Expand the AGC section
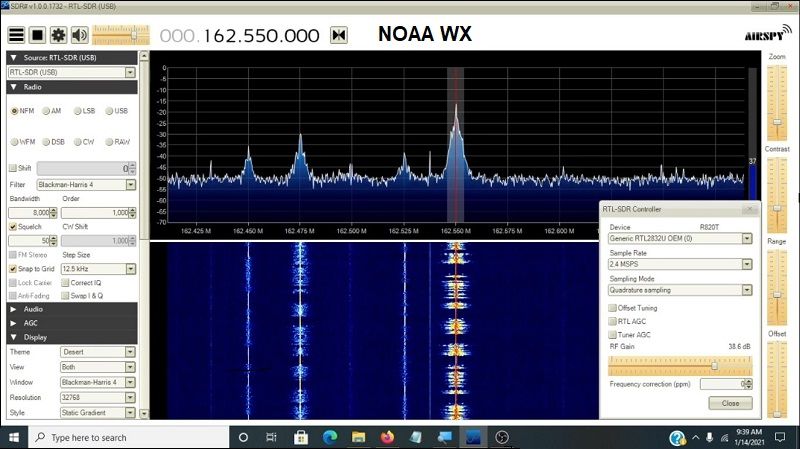This screenshot has height=449, width=800. (x=72, y=323)
